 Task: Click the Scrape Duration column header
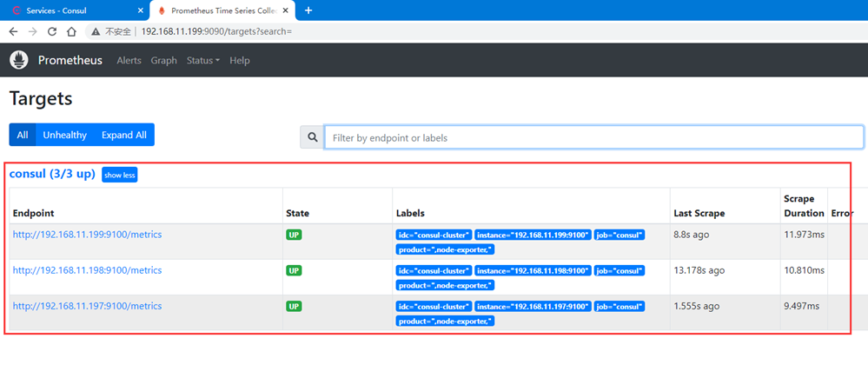tap(804, 205)
